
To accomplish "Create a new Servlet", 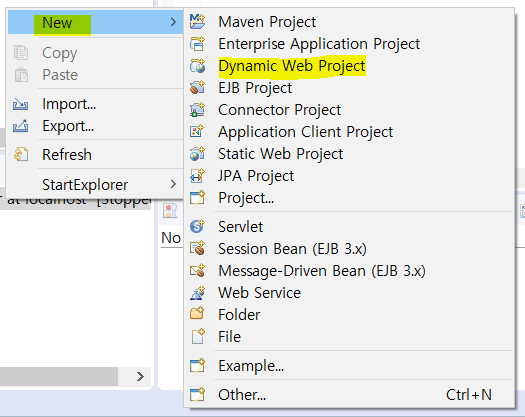I will coord(349,227).
